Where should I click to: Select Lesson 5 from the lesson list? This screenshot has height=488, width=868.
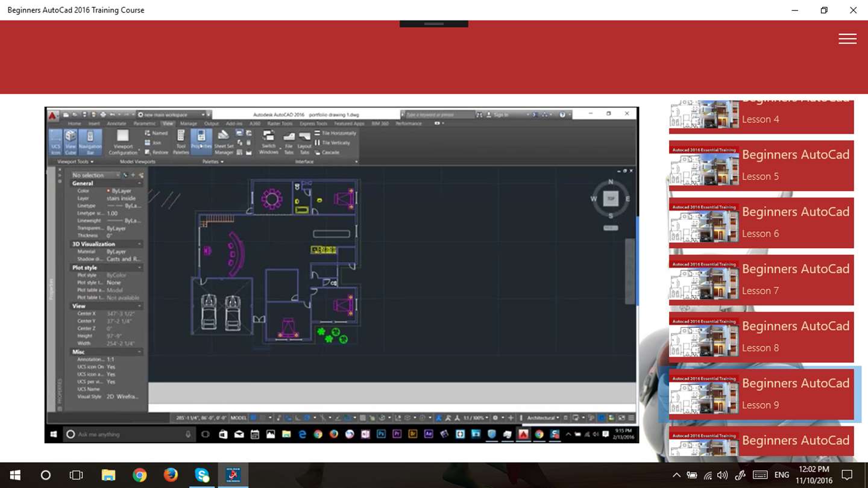(761, 166)
